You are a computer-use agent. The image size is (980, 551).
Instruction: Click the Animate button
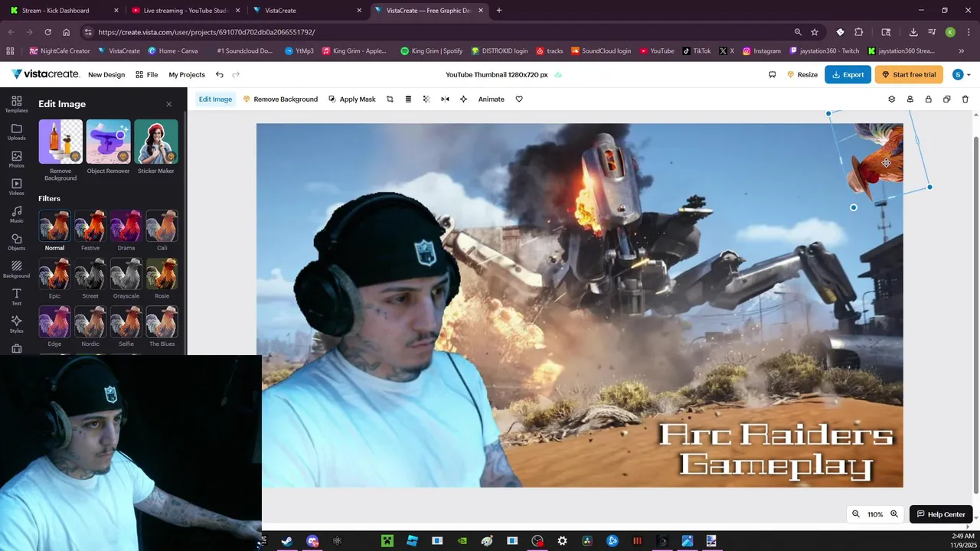[x=492, y=99]
